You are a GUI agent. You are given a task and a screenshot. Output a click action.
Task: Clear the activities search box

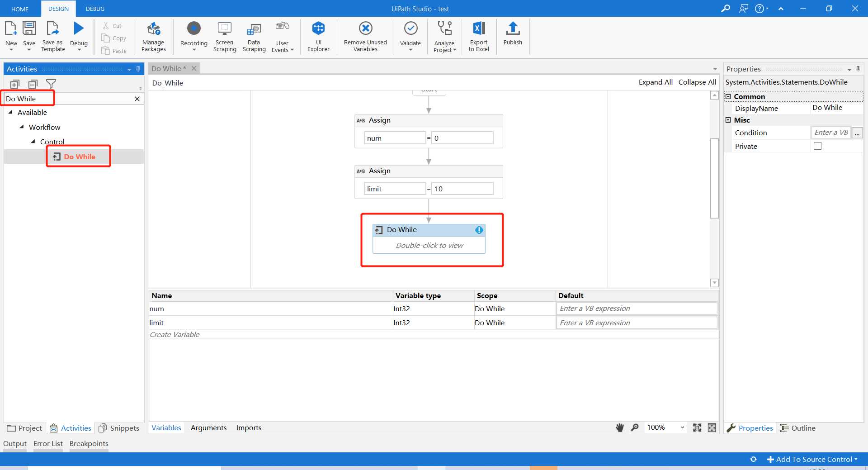click(x=137, y=99)
